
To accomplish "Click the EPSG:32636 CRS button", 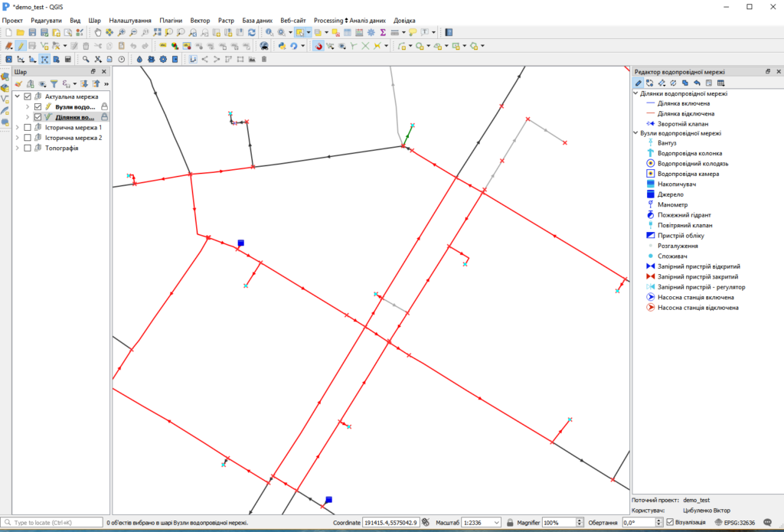I will [734, 523].
